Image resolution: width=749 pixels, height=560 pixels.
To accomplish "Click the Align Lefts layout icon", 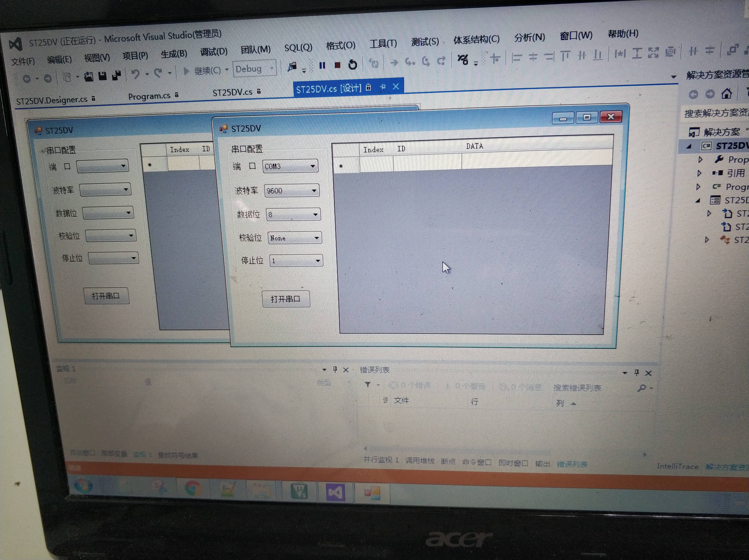I will tap(516, 58).
